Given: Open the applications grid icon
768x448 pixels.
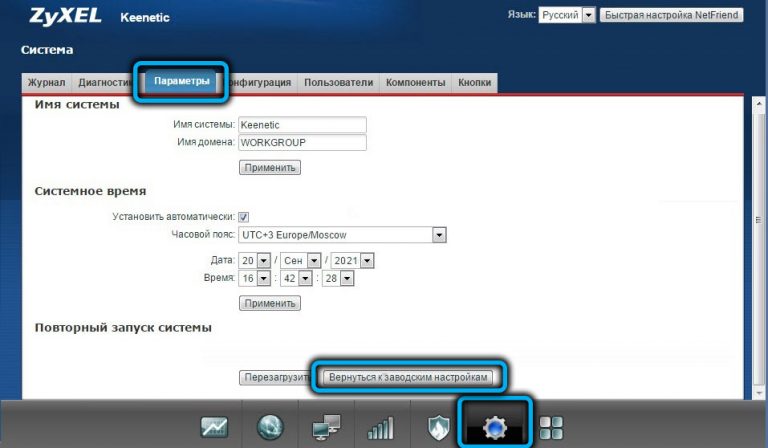Looking at the screenshot, I should pyautogui.click(x=551, y=428).
